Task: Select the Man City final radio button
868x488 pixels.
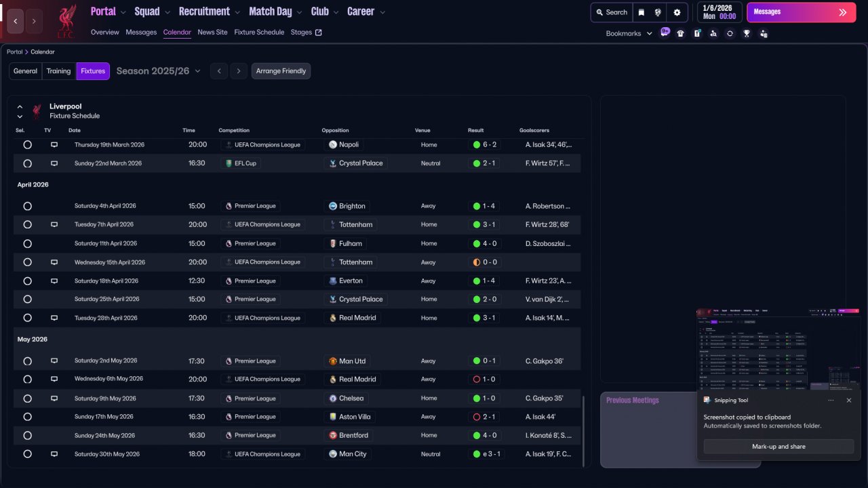Action: pyautogui.click(x=27, y=454)
